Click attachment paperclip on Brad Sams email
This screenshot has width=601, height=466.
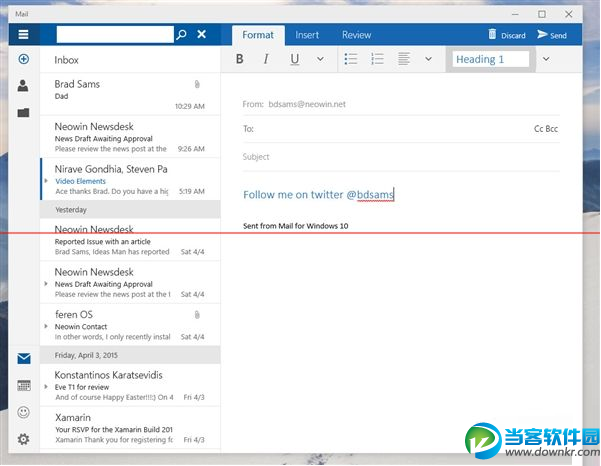tap(197, 84)
